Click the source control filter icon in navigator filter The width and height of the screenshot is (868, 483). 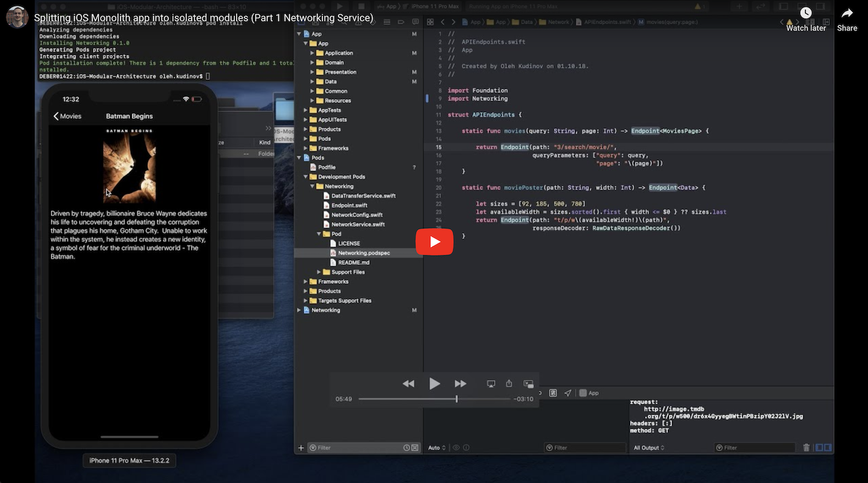(x=415, y=448)
